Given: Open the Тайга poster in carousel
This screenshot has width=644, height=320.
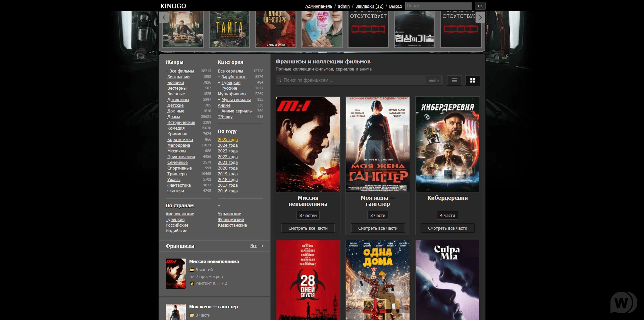Looking at the screenshot, I should (x=229, y=29).
